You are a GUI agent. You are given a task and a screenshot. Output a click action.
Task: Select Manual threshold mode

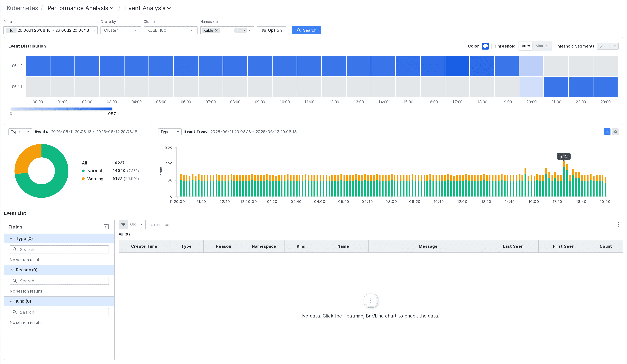pyautogui.click(x=542, y=46)
